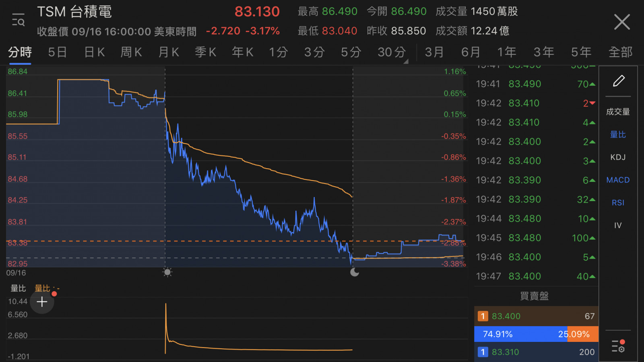This screenshot has height=362, width=644.
Task: Select the 19:47 trade with volume 40
Action: point(536,276)
